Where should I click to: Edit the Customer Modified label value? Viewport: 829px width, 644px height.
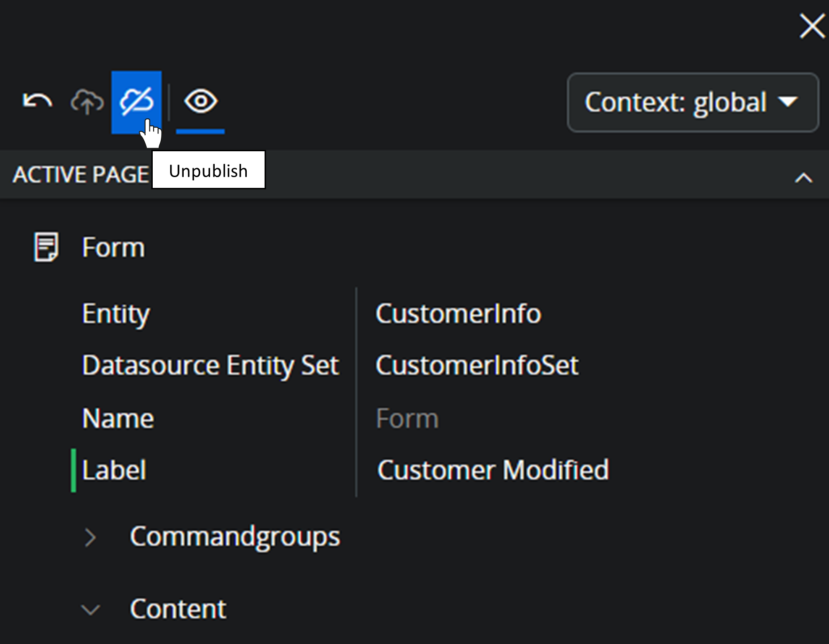(493, 470)
